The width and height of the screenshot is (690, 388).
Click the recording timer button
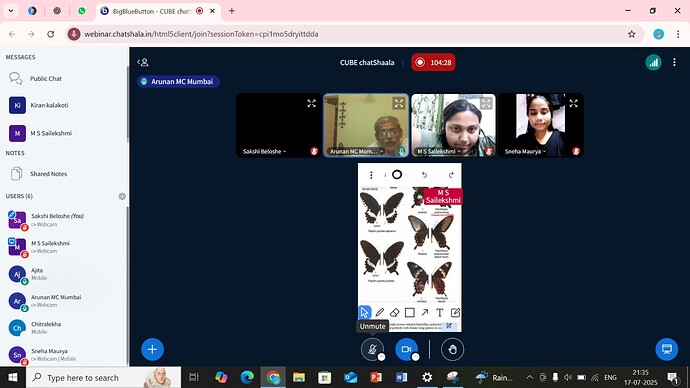[x=433, y=62]
